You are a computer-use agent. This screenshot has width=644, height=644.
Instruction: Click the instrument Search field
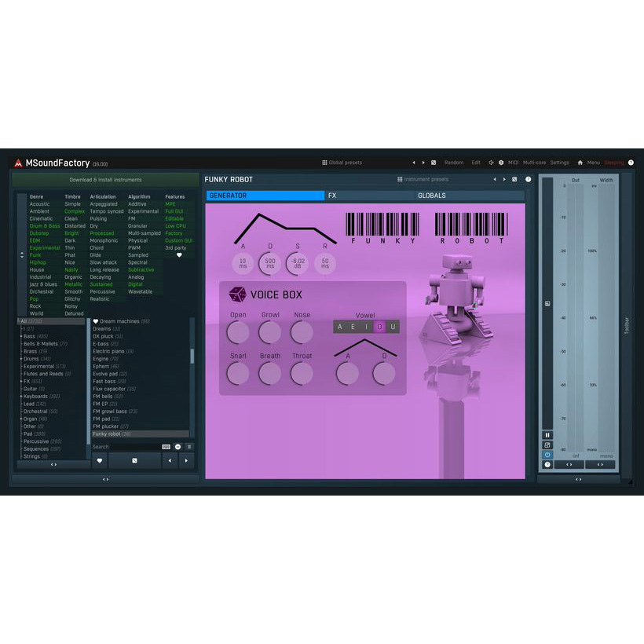pyautogui.click(x=136, y=447)
